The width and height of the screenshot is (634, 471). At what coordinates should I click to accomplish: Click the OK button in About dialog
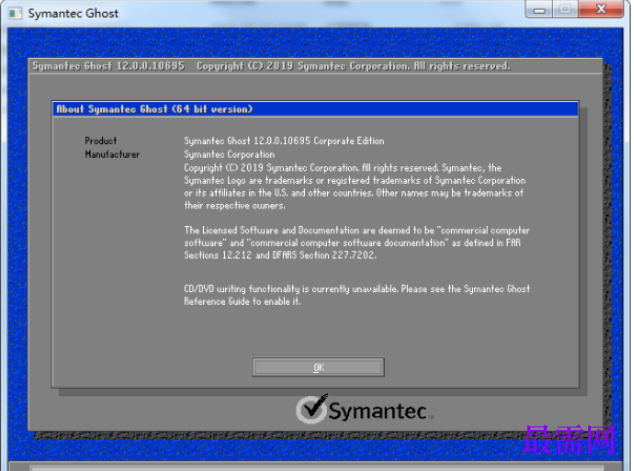pyautogui.click(x=318, y=367)
